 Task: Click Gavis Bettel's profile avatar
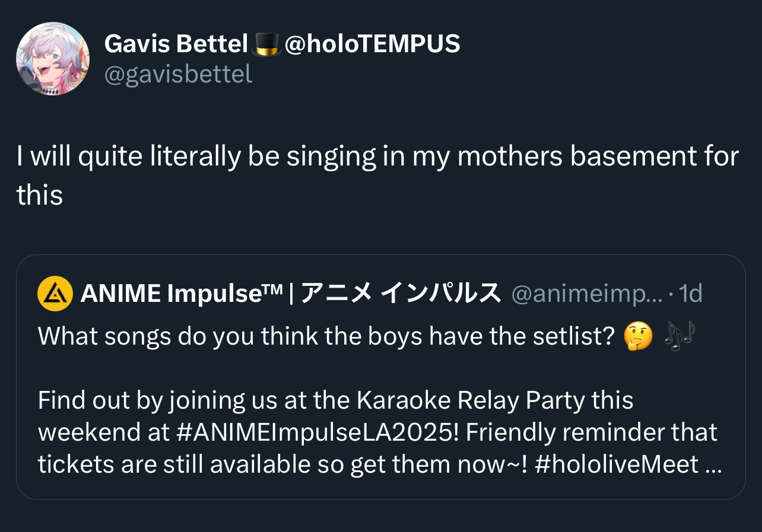[53, 59]
